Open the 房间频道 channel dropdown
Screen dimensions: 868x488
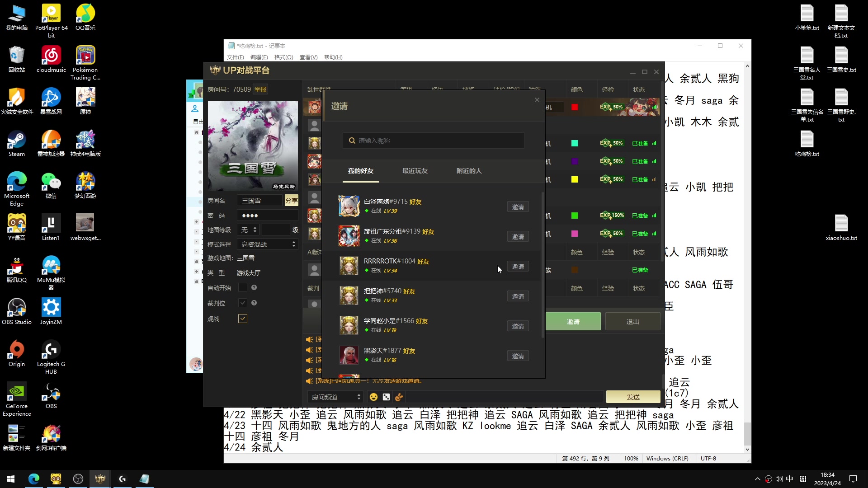tap(335, 397)
